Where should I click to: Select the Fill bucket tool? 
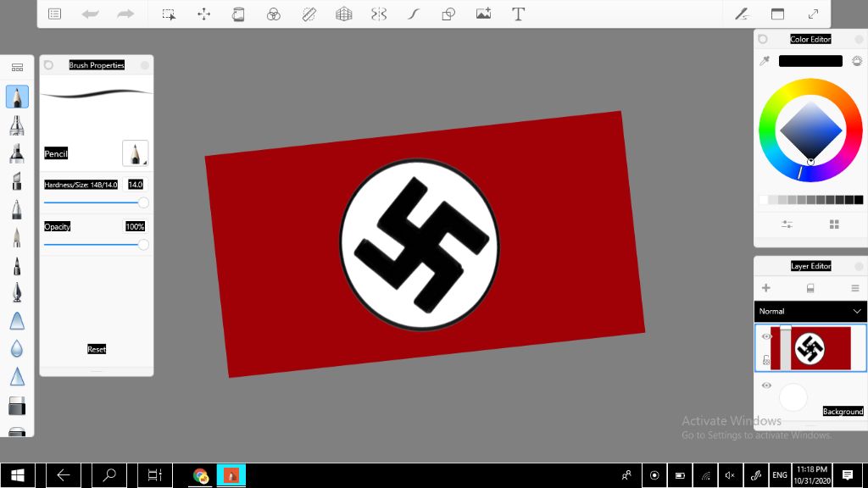pyautogui.click(x=238, y=14)
